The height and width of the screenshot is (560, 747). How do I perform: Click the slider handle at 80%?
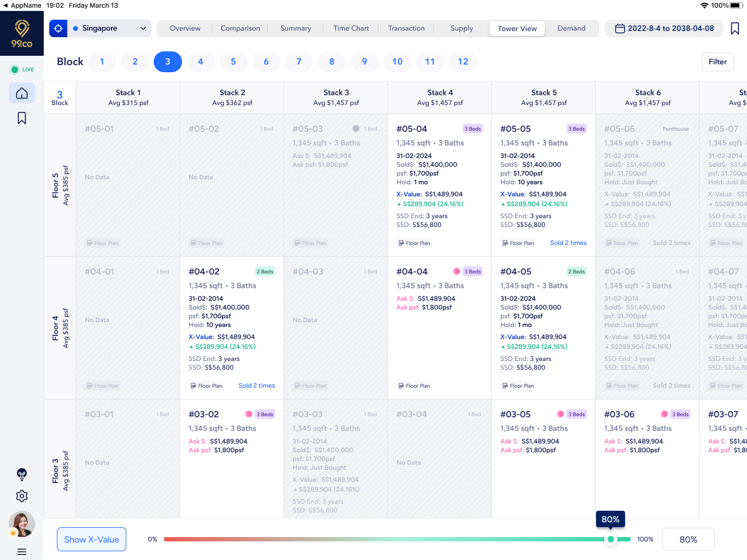click(x=611, y=539)
